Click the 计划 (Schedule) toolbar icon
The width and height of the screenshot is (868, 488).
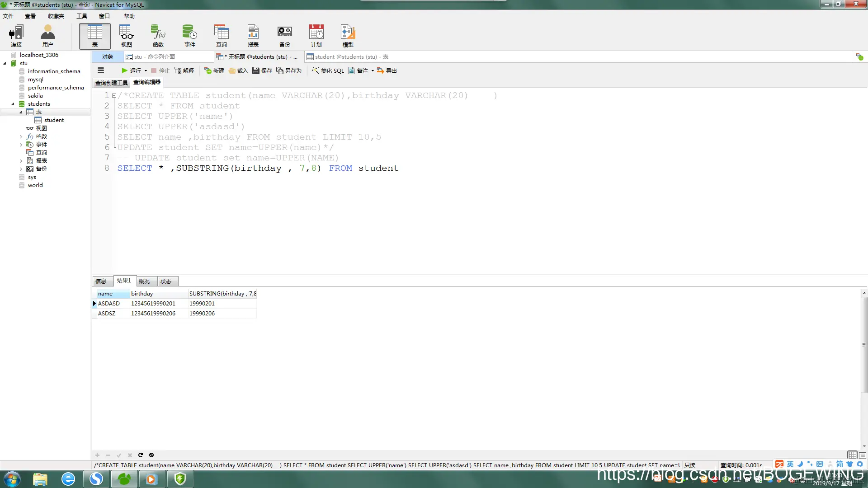(316, 36)
